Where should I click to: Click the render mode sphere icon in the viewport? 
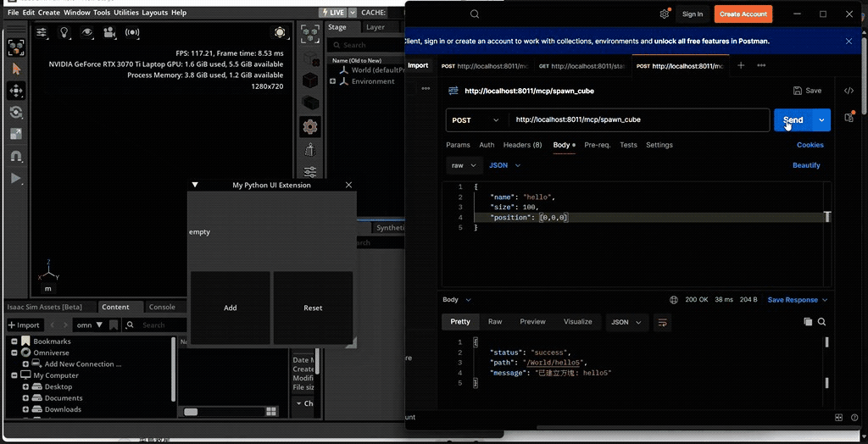tap(280, 33)
